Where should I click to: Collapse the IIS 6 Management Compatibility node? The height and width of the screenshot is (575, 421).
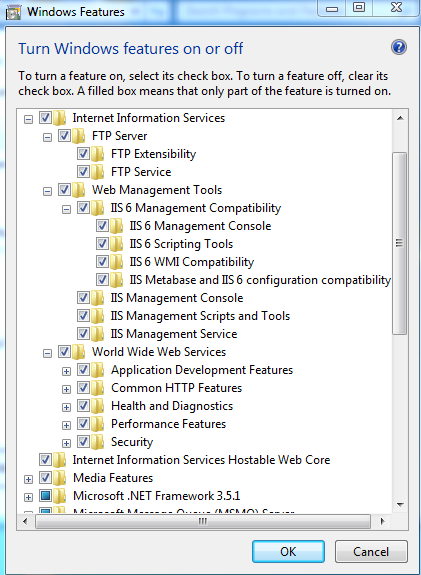pos(66,209)
